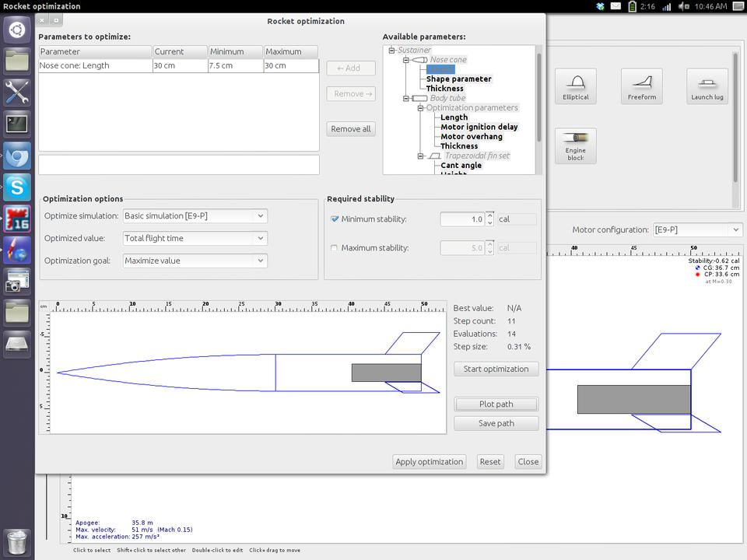Insert an Engine block component
The height and width of the screenshot is (560, 747).
click(x=575, y=145)
